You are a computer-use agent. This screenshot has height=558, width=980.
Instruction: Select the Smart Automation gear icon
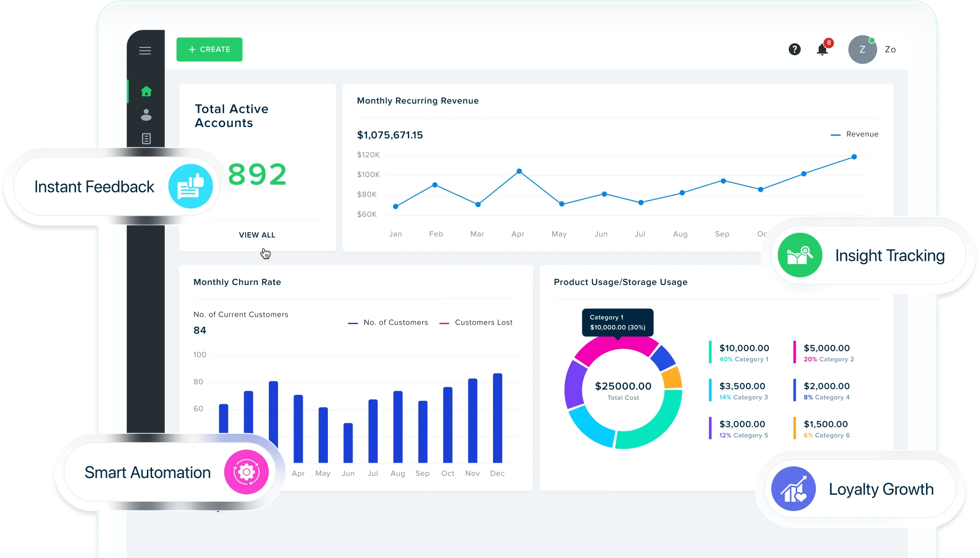(x=247, y=472)
